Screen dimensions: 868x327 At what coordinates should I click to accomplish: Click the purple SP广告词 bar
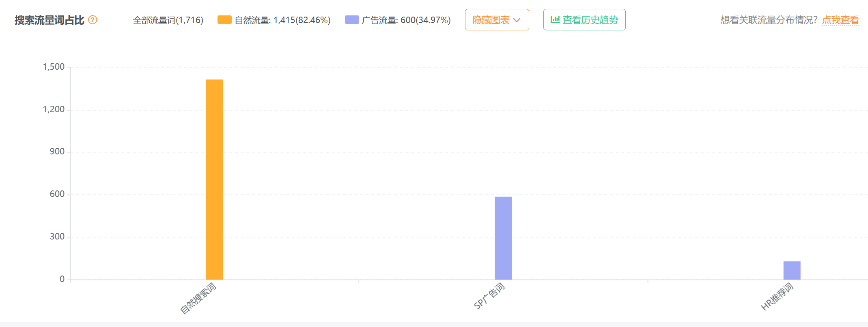(503, 238)
